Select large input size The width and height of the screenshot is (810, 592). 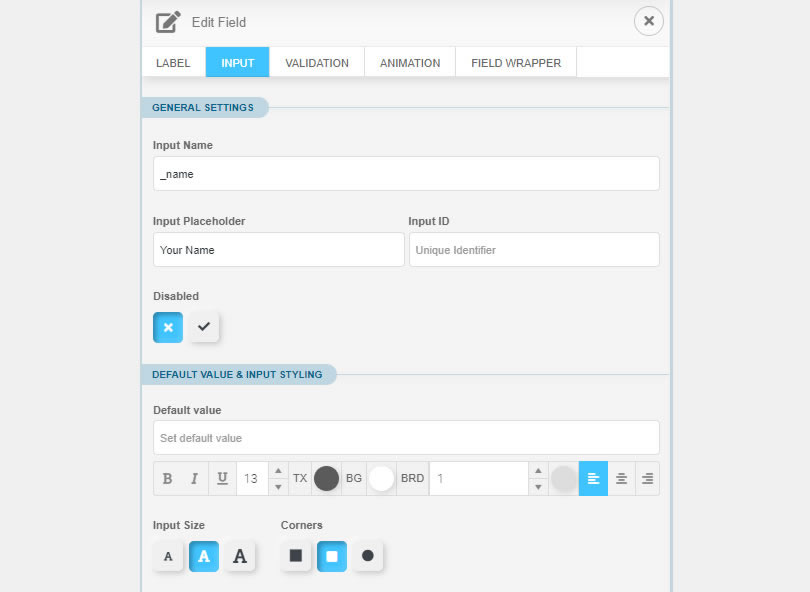click(x=240, y=556)
